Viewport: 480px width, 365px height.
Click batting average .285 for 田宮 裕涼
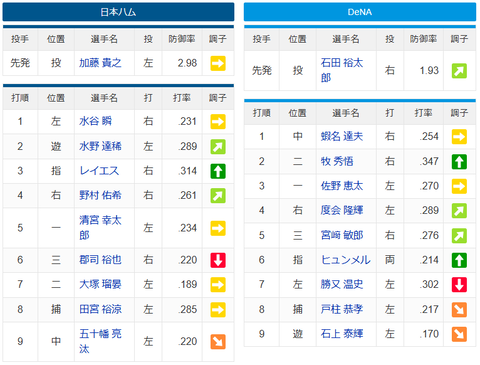pyautogui.click(x=188, y=309)
